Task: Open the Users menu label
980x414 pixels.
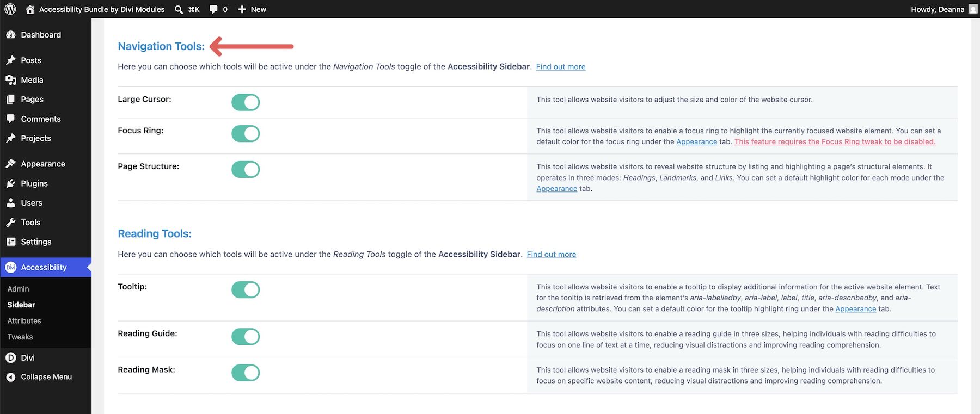Action: pos(32,203)
